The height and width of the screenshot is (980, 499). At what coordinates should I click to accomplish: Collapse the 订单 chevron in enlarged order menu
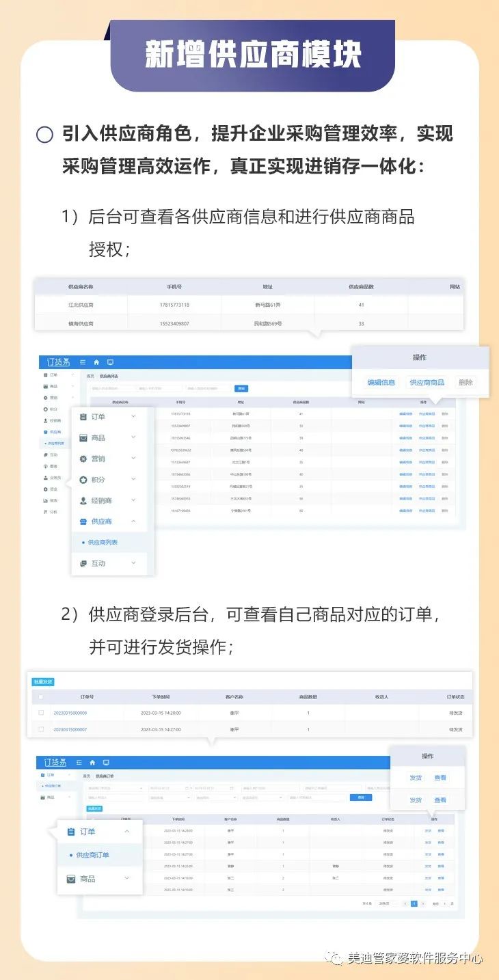click(127, 832)
